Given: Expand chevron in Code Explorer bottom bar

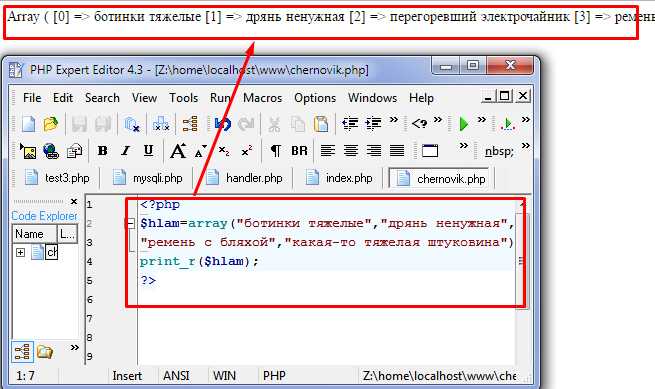Looking at the screenshot, I should (x=74, y=348).
